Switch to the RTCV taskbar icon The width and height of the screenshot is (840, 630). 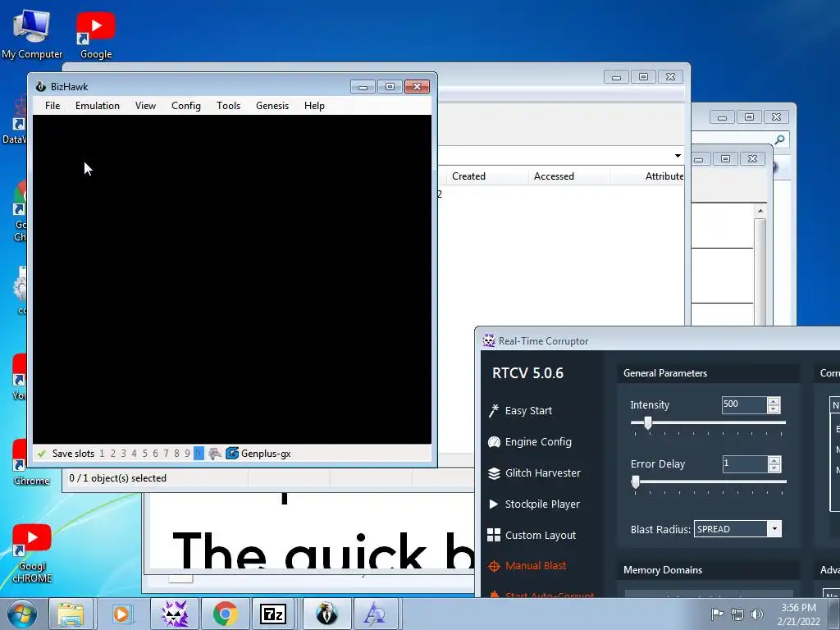pos(175,614)
